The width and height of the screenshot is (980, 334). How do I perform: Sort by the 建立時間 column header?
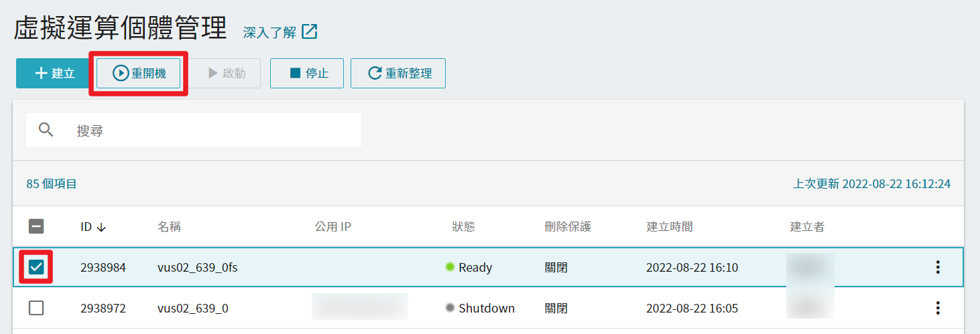(670, 227)
